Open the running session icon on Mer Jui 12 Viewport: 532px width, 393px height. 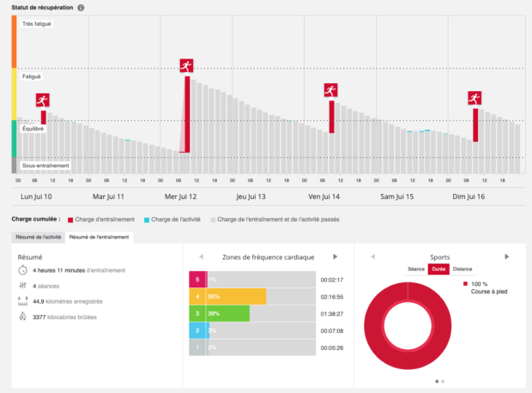pyautogui.click(x=186, y=66)
